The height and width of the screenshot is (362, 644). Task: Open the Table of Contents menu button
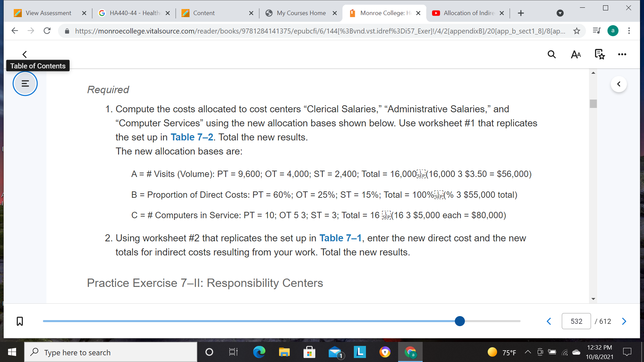[25, 83]
